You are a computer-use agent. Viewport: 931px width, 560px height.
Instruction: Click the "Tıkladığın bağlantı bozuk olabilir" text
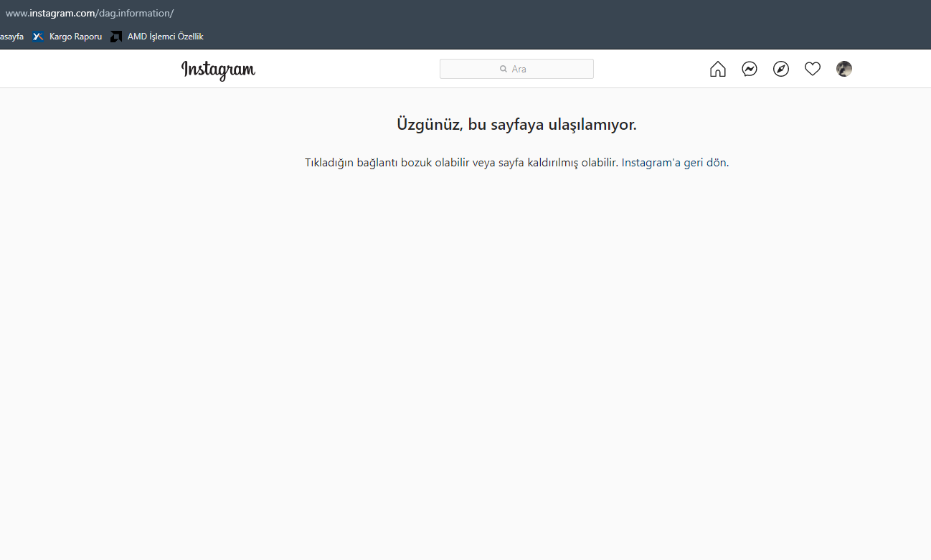(387, 163)
